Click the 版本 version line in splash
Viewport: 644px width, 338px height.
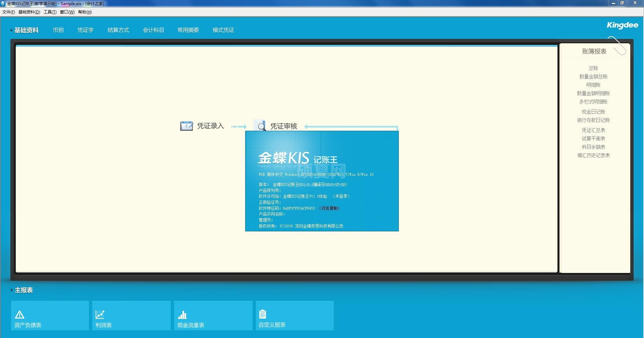tap(304, 184)
